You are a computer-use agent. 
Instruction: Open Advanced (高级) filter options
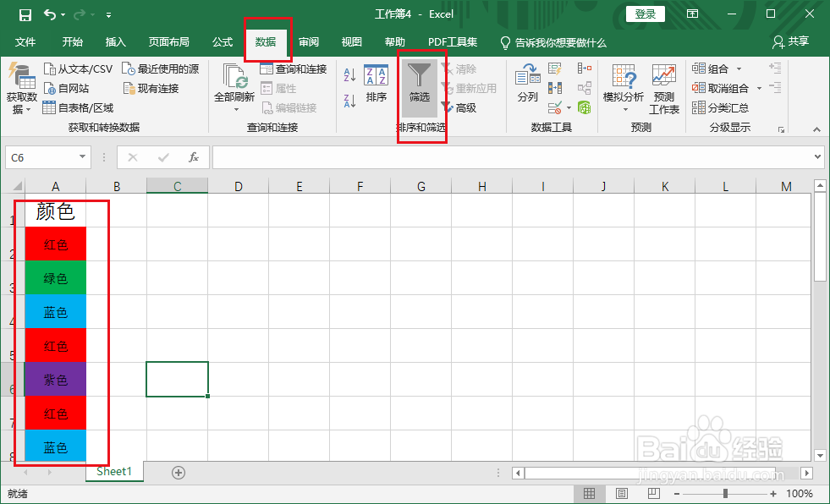click(459, 108)
